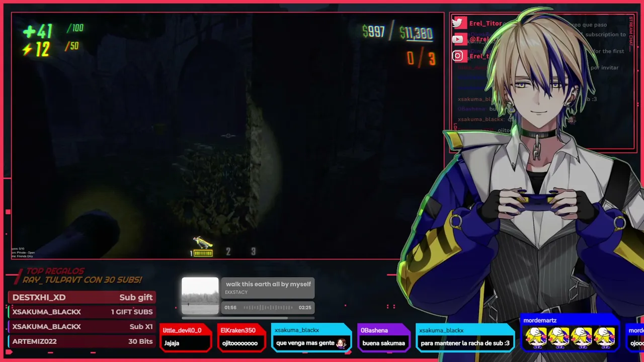
Task: Click the energy value 12
Action: pos(42,49)
